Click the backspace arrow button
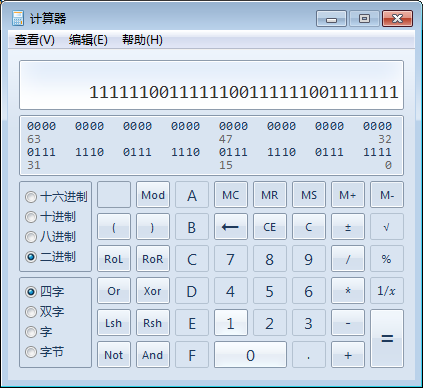Viewport: 423px width, 388px height. (x=231, y=227)
